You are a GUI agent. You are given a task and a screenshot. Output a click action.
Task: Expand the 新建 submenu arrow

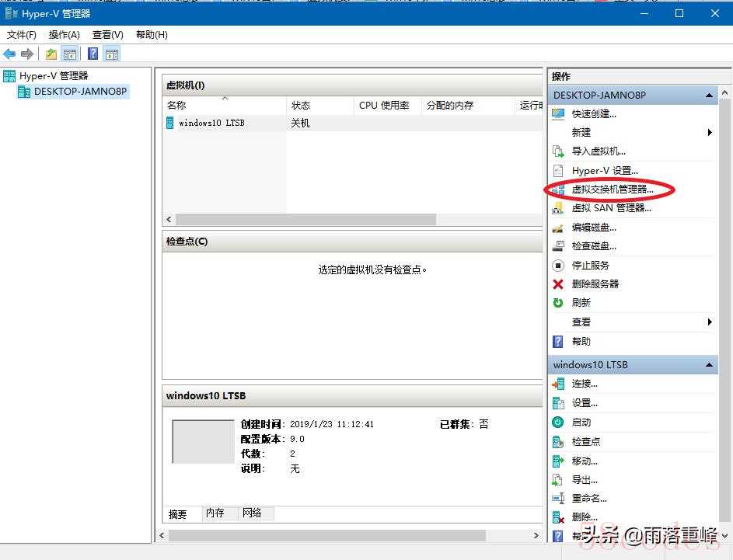point(710,133)
